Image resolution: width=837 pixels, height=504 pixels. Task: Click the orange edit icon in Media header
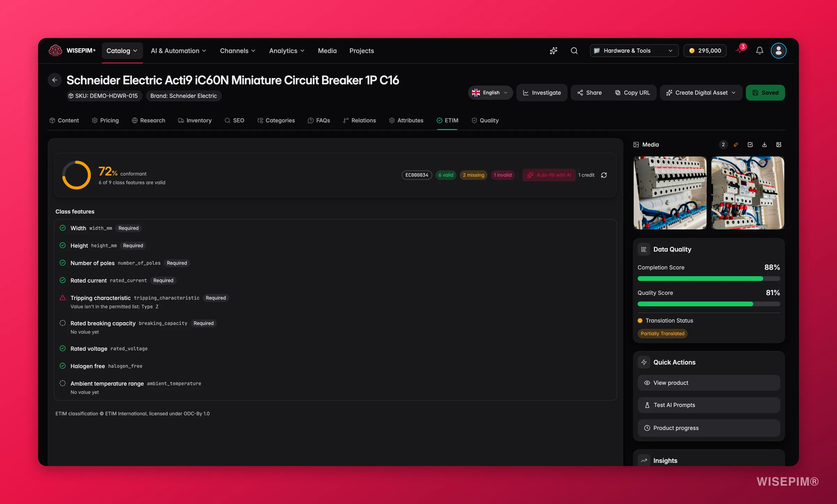(736, 145)
